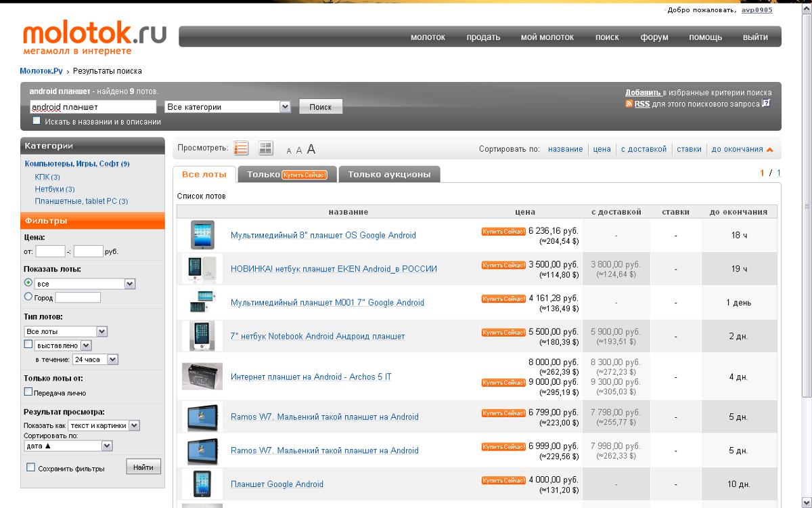Switch to grid view of lots
Viewport: 812px width, 508px height.
pos(266,148)
